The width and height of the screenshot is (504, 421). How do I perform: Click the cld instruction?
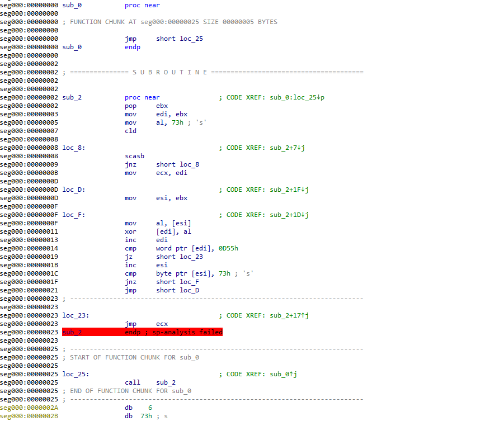click(130, 131)
